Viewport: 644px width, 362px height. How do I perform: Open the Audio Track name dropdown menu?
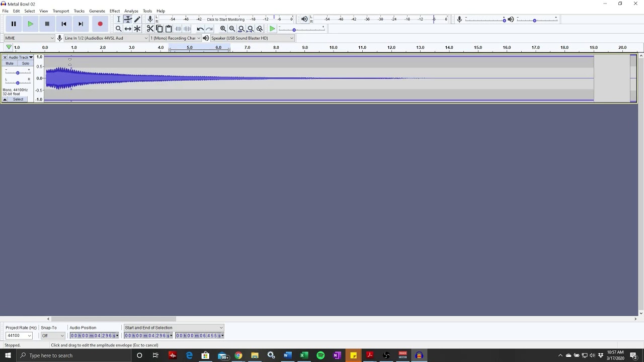pos(21,57)
